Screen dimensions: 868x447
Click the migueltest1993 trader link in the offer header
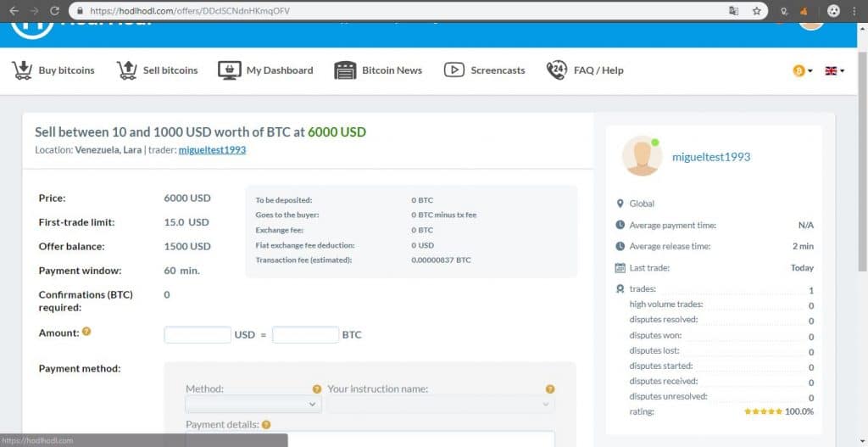coord(212,150)
